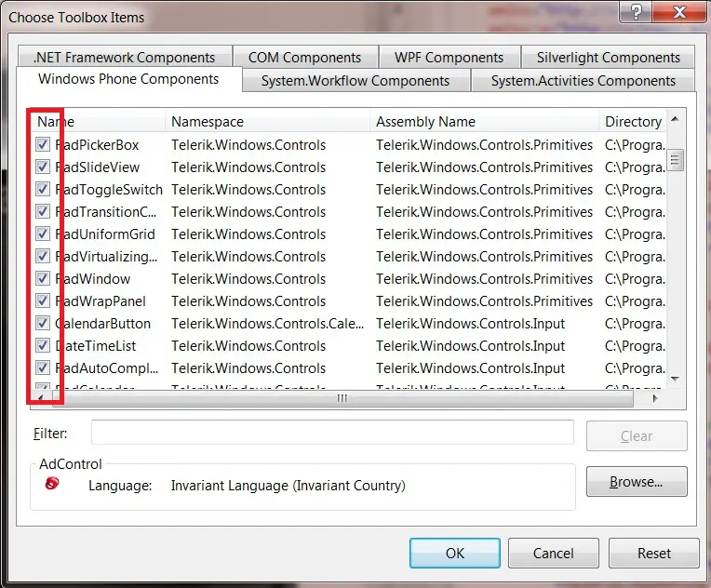Click Invariant Language (Invariant Country) text

[x=288, y=486]
